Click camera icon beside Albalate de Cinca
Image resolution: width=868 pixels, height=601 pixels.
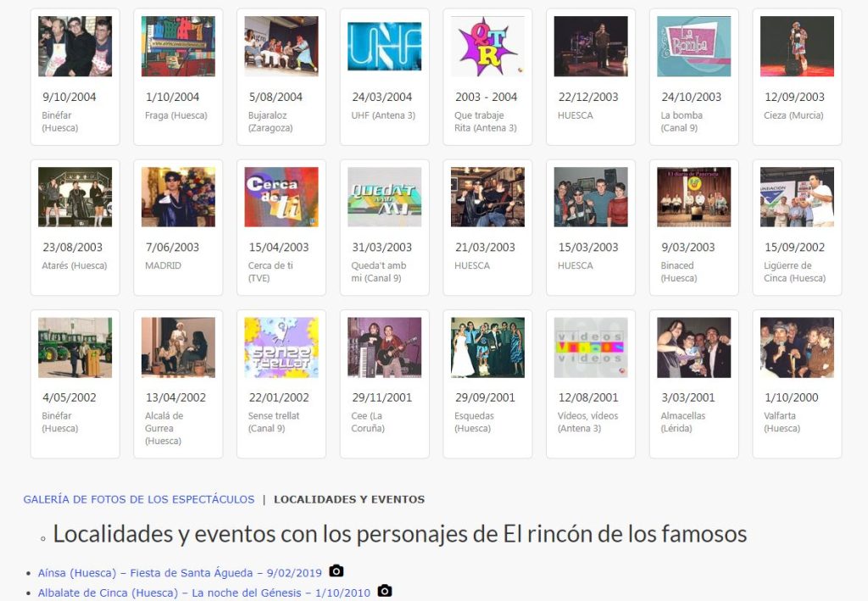coord(385,591)
